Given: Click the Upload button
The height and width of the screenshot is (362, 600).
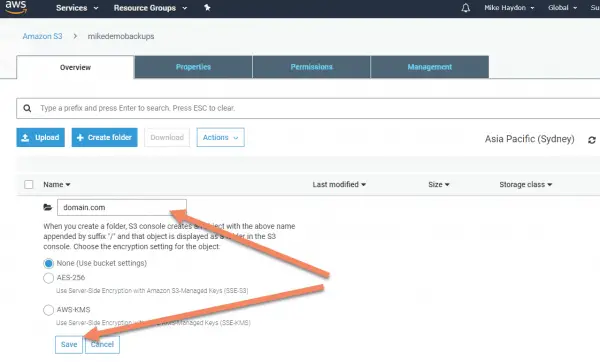Looking at the screenshot, I should [41, 137].
